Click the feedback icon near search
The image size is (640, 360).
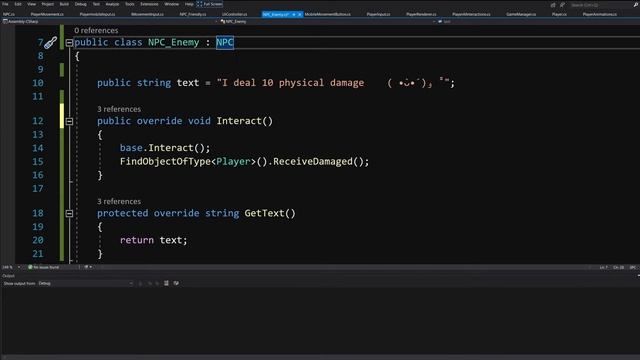(x=562, y=5)
